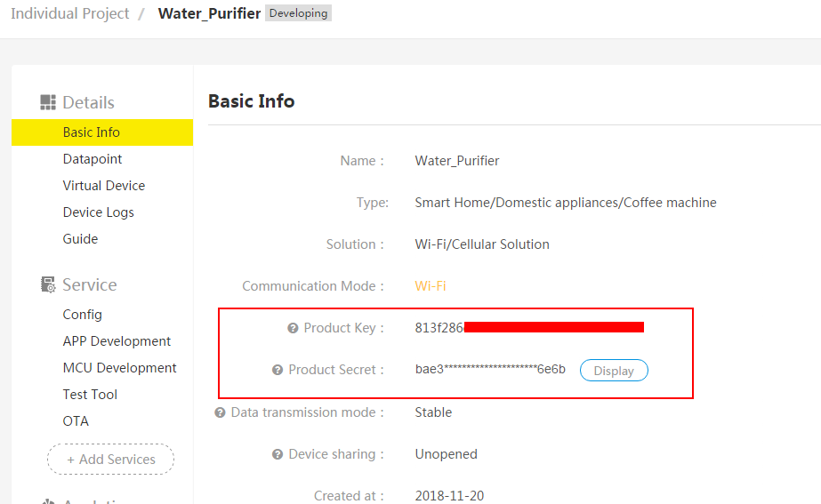This screenshot has width=821, height=504.
Task: Go back to Individual Project breadcrumb
Action: tap(69, 14)
